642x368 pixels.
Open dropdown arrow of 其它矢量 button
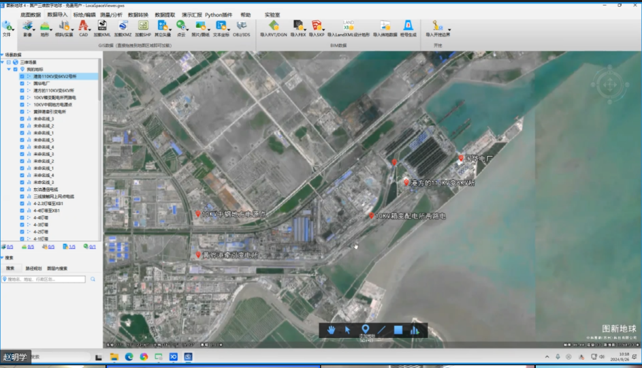[169, 29]
